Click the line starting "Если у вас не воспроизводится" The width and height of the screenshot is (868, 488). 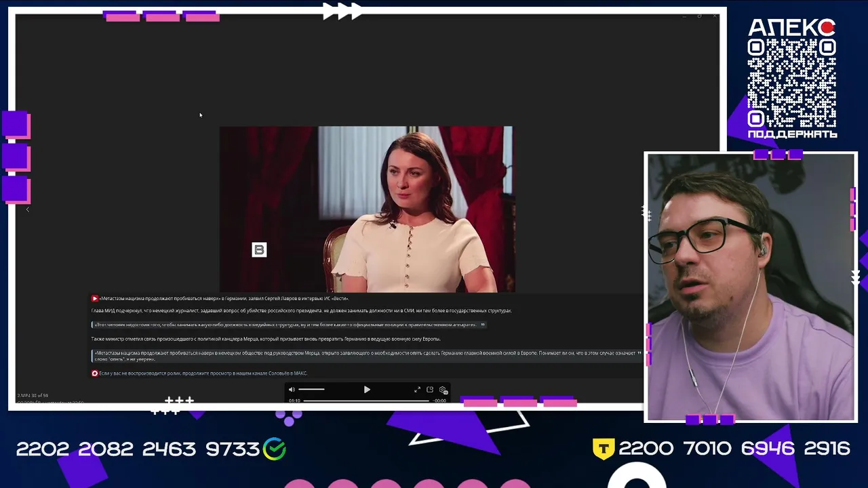[x=203, y=373]
